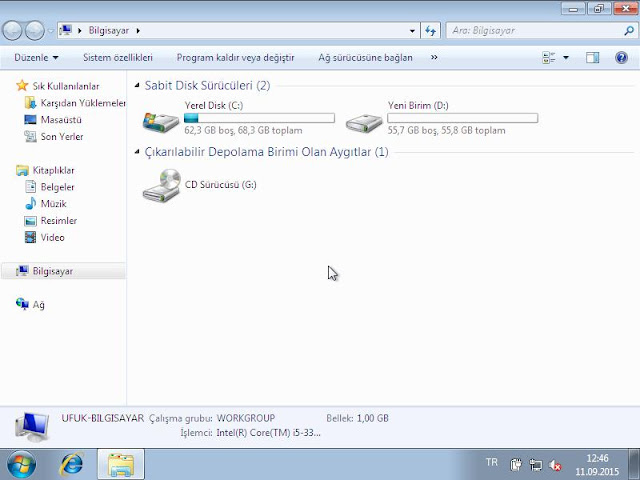Click the UFUK-BILGISAYAR name in details pane
640x480 pixels.
pos(102,418)
